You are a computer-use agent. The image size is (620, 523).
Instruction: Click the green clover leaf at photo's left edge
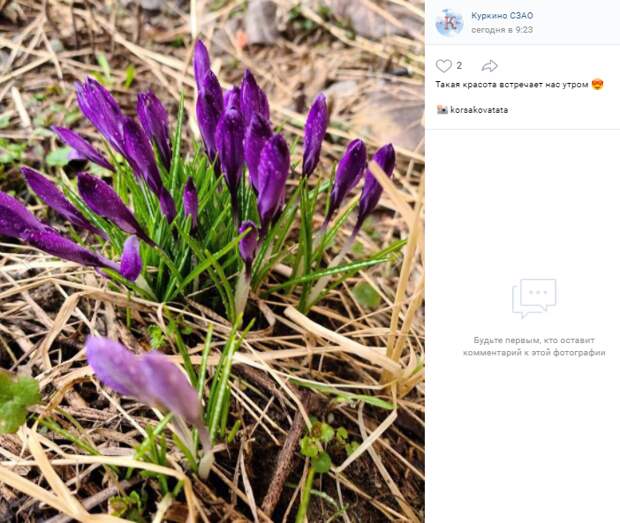click(x=17, y=399)
